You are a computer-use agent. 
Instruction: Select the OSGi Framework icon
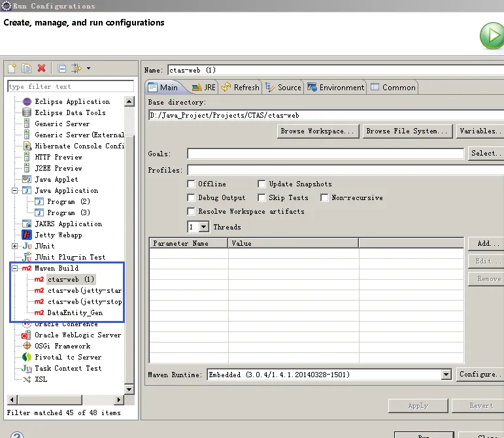(27, 346)
